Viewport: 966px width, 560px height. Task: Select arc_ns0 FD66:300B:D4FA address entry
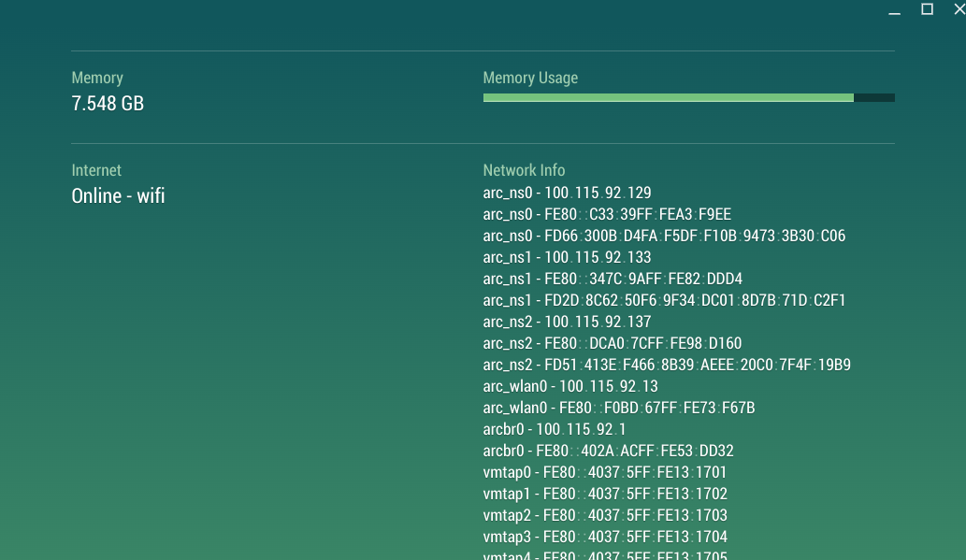664,236
